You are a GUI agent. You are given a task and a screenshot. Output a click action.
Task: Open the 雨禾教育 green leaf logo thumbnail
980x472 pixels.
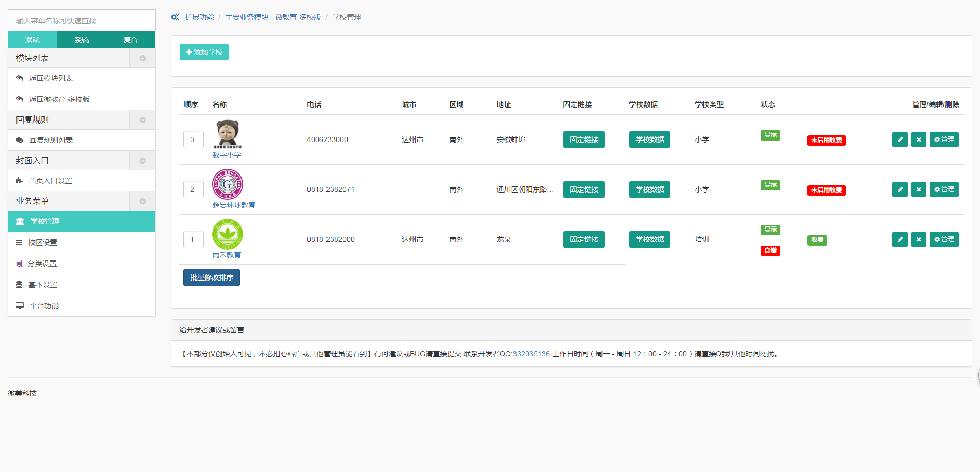point(228,234)
